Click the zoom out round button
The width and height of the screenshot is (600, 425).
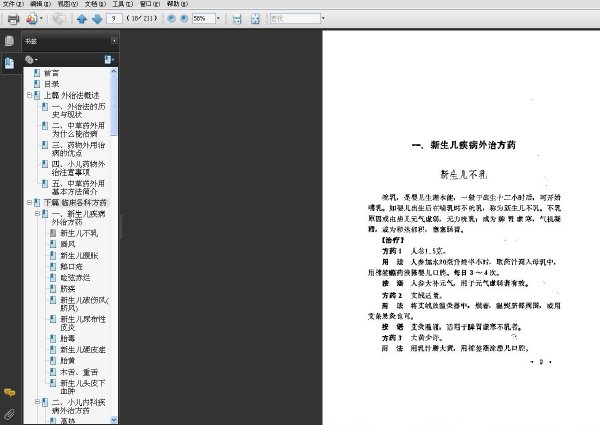coord(172,18)
